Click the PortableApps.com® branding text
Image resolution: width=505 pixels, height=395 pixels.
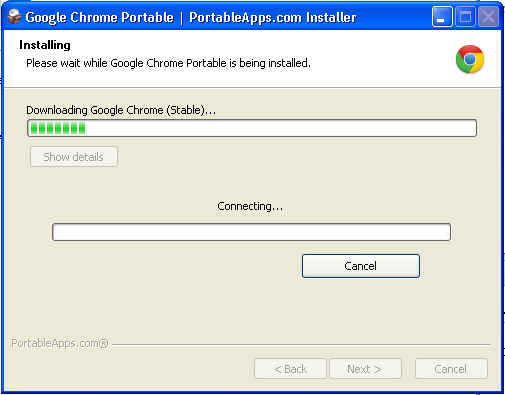60,343
